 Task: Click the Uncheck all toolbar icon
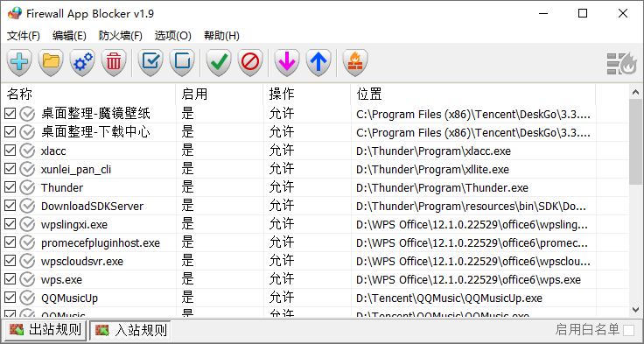pos(182,62)
